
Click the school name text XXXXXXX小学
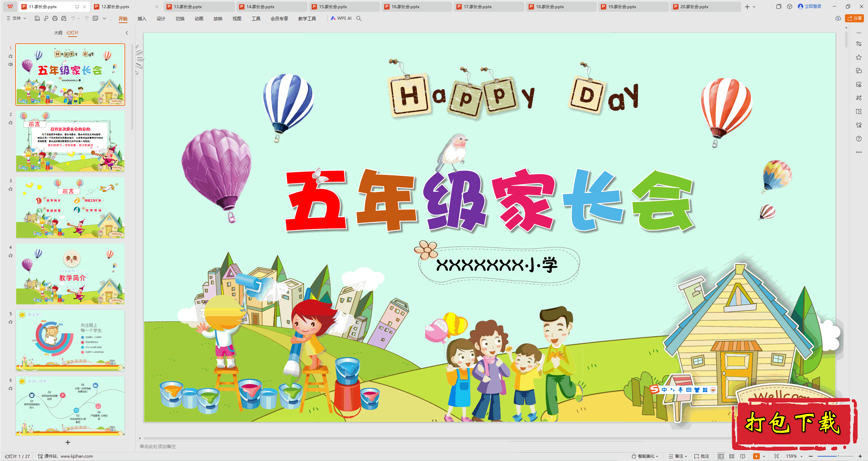(497, 265)
